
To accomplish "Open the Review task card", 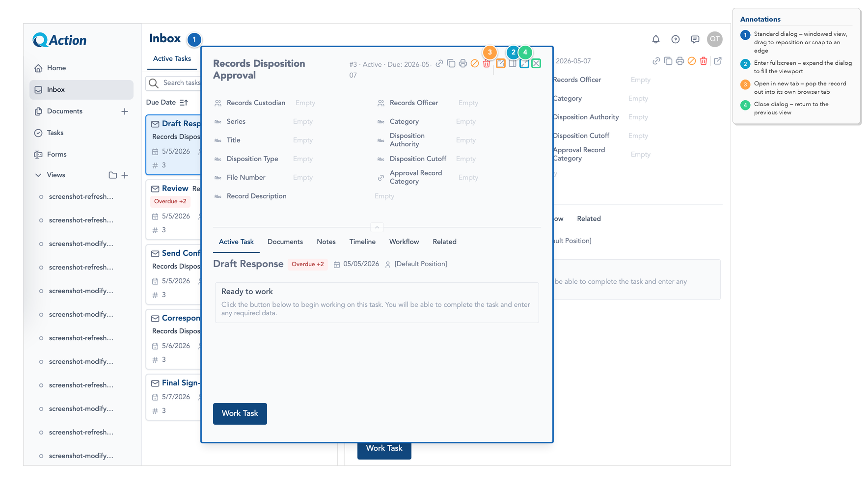I will (x=173, y=209).
